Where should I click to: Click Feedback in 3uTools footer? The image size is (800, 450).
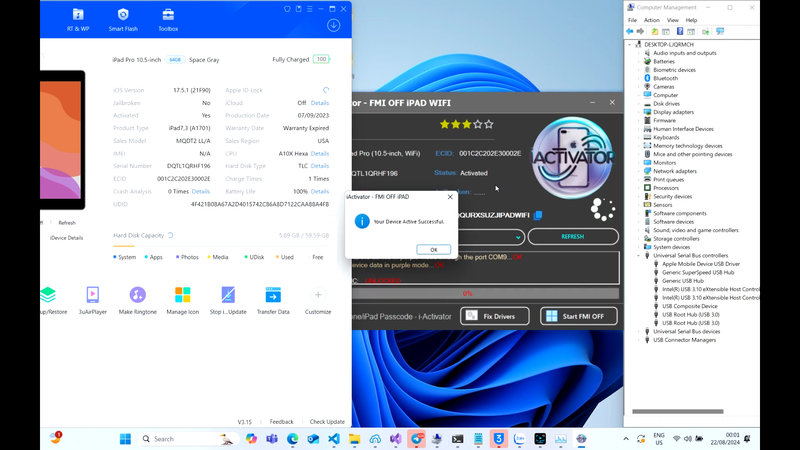(281, 422)
